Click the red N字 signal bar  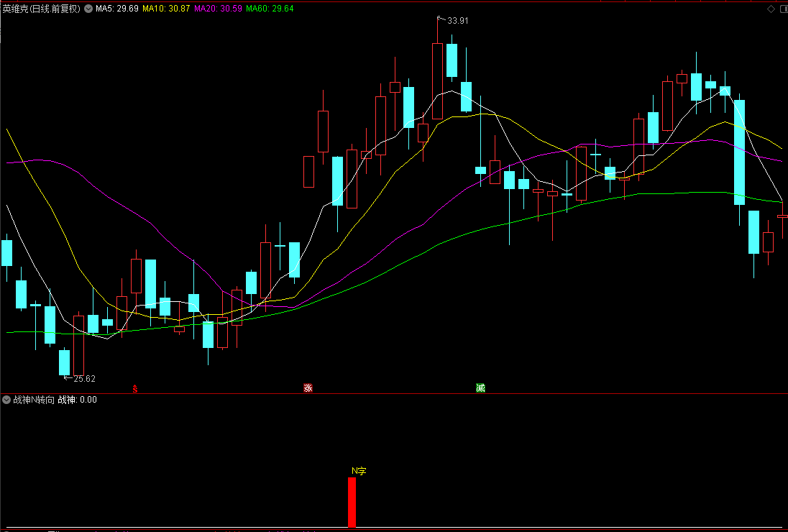[x=352, y=503]
